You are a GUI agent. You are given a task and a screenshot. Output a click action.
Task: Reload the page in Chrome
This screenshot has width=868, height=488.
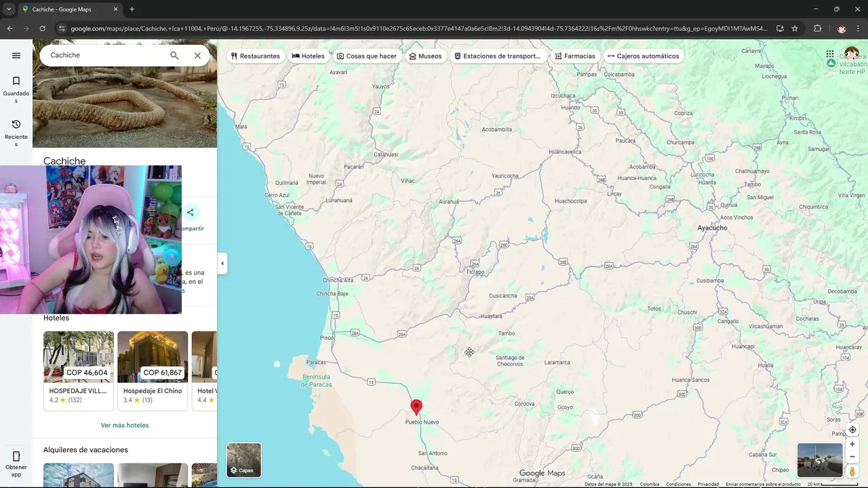tap(42, 28)
